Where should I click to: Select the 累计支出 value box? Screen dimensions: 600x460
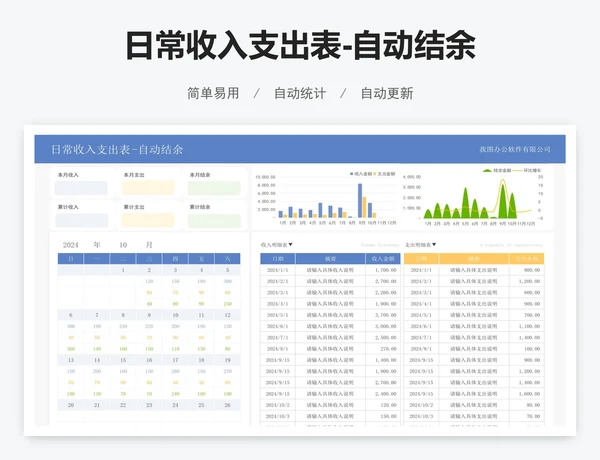[148, 220]
